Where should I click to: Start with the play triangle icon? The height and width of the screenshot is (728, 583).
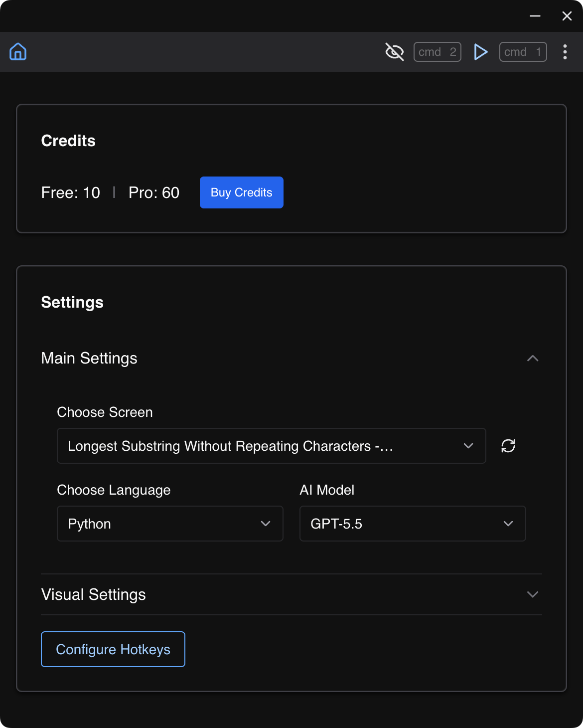(x=480, y=52)
